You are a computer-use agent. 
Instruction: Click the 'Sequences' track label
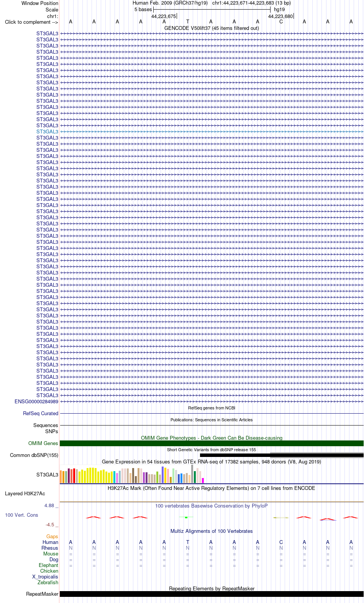pos(46,425)
